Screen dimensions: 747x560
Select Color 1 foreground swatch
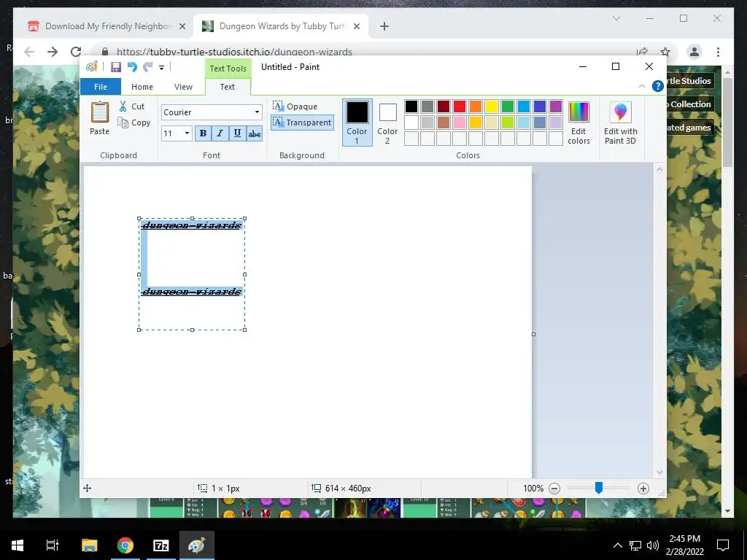[x=357, y=122]
